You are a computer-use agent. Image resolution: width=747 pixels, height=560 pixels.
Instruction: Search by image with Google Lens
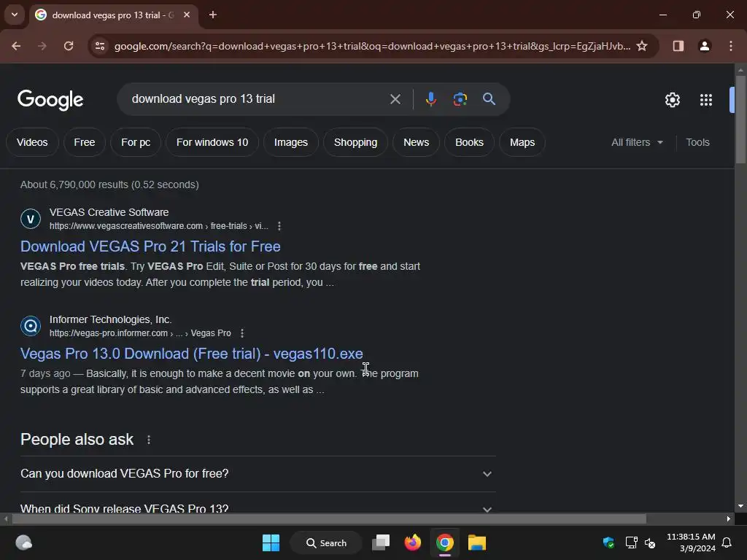point(460,99)
